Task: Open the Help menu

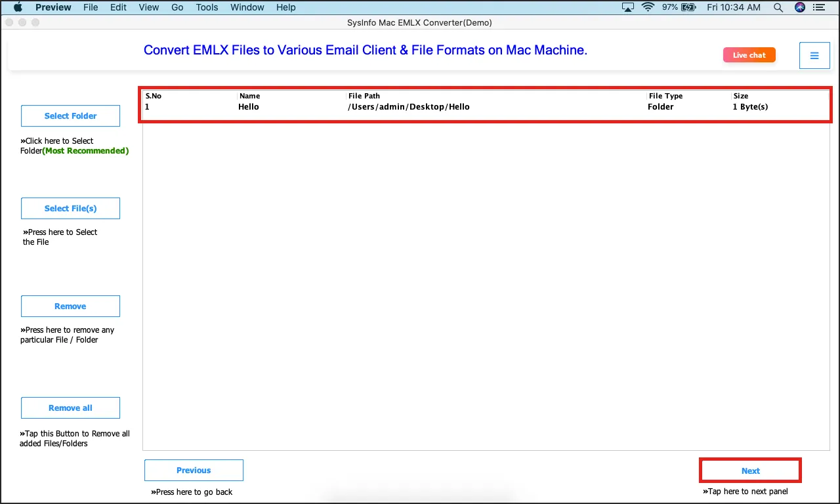Action: tap(286, 7)
